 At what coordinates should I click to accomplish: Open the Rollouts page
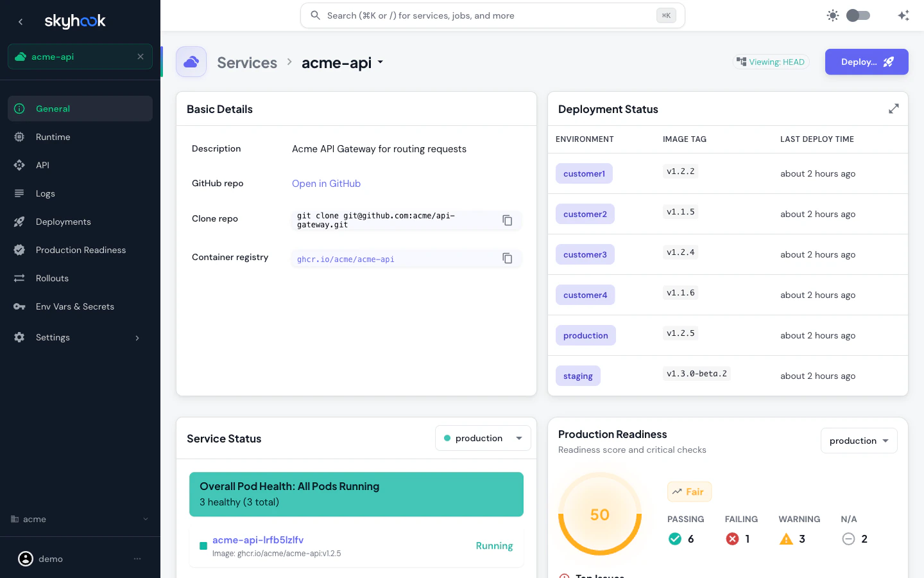tap(80, 278)
